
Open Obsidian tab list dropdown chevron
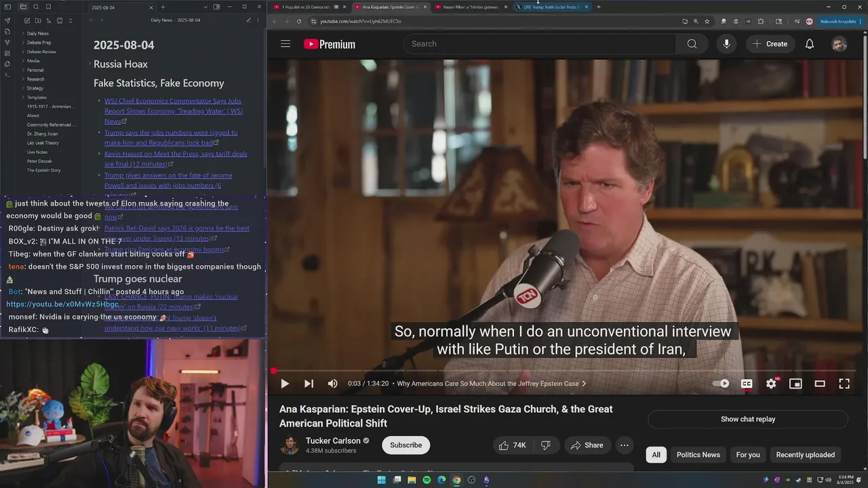click(x=205, y=7)
